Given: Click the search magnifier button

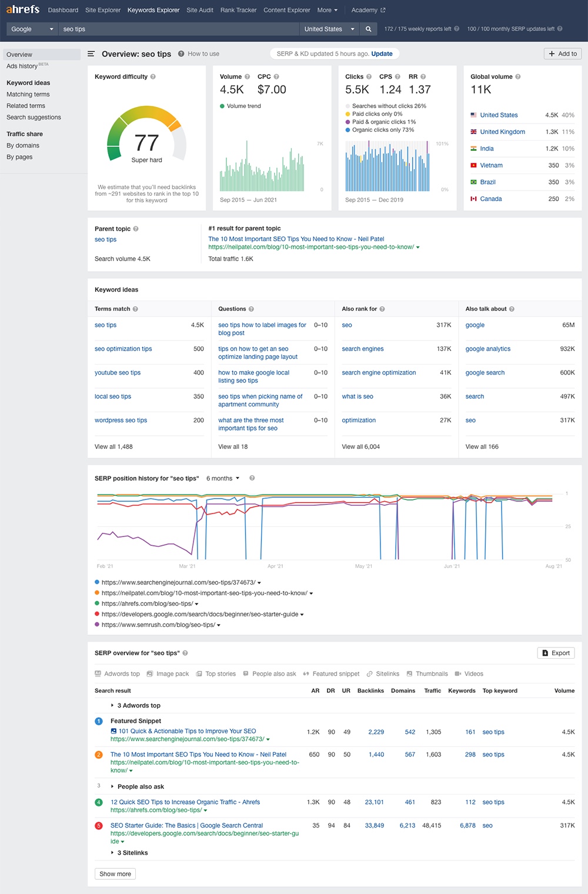Looking at the screenshot, I should coord(369,29).
